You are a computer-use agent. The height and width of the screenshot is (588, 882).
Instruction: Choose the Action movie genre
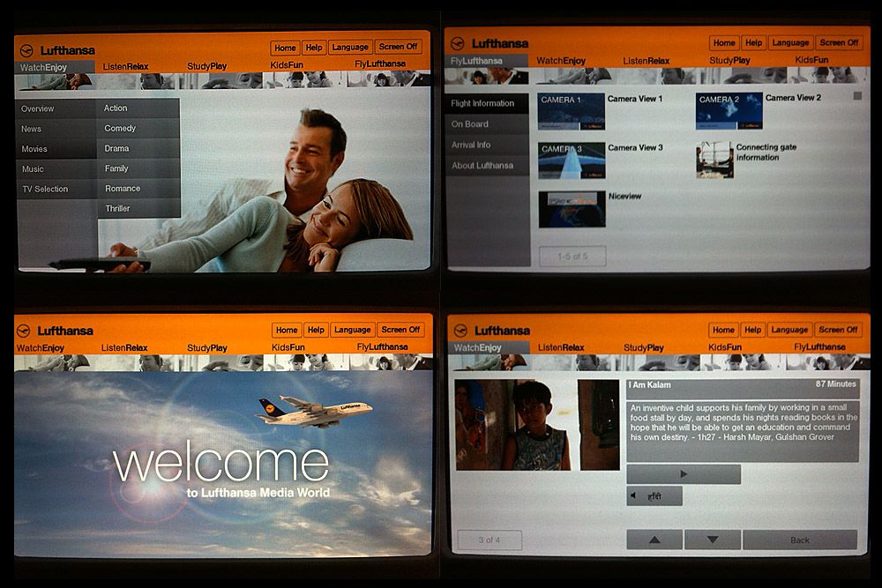(x=138, y=108)
